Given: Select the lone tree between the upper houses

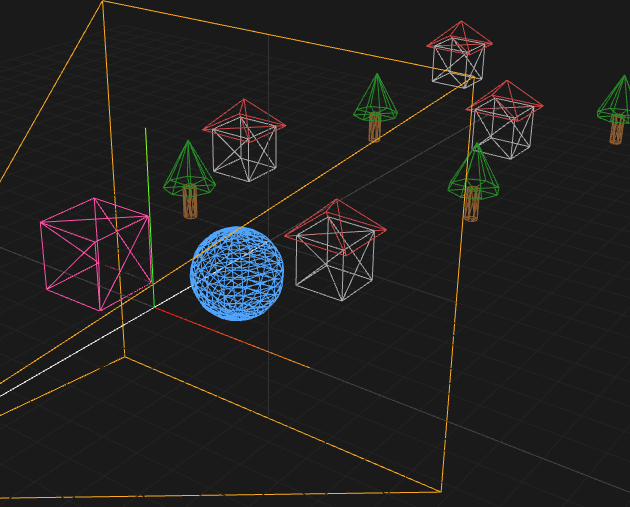Looking at the screenshot, I should click(x=375, y=108).
